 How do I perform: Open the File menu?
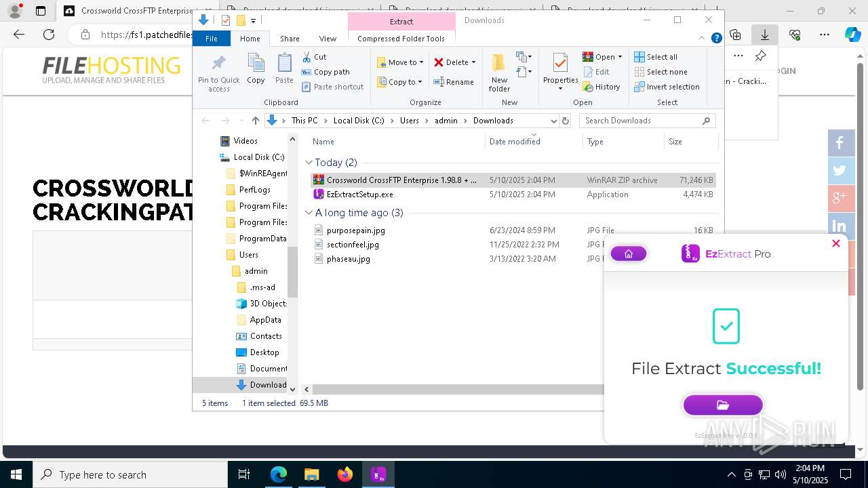[212, 39]
